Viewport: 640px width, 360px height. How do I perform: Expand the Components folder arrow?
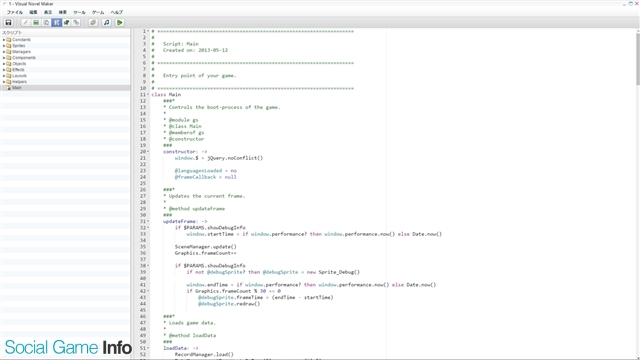pyautogui.click(x=4, y=58)
